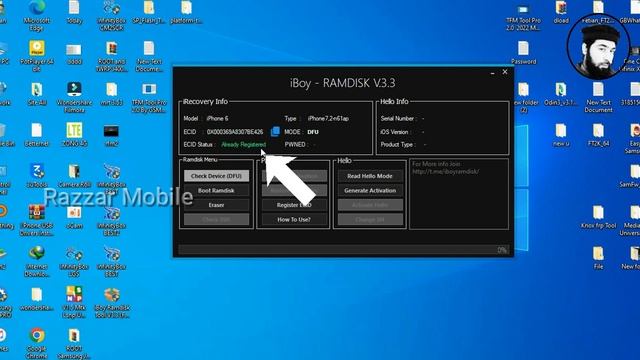Click the iPhone 6 model value
The width and height of the screenshot is (640, 360).
coord(217,118)
